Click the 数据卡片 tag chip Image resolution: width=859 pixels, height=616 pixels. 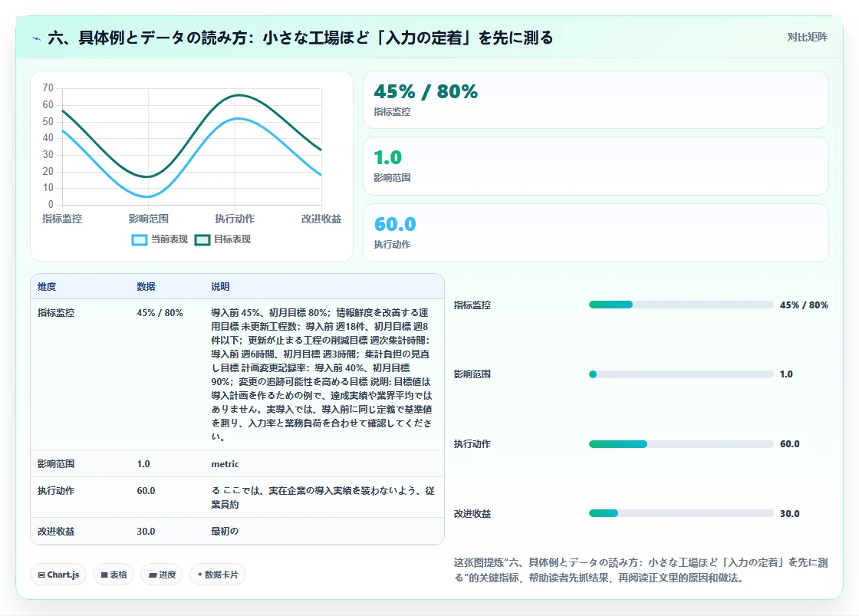click(x=218, y=575)
